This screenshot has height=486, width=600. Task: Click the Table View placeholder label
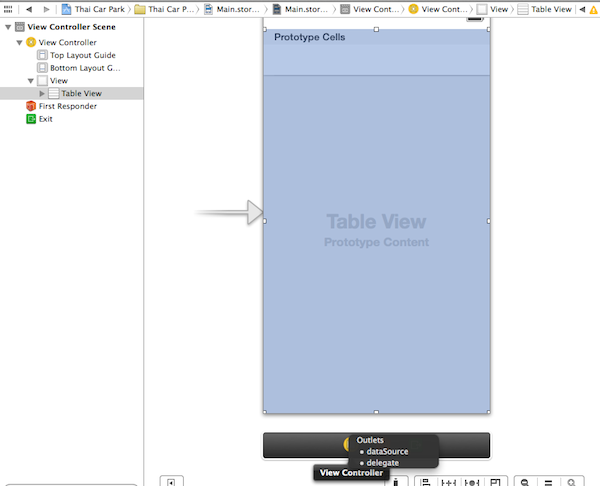pyautogui.click(x=376, y=222)
